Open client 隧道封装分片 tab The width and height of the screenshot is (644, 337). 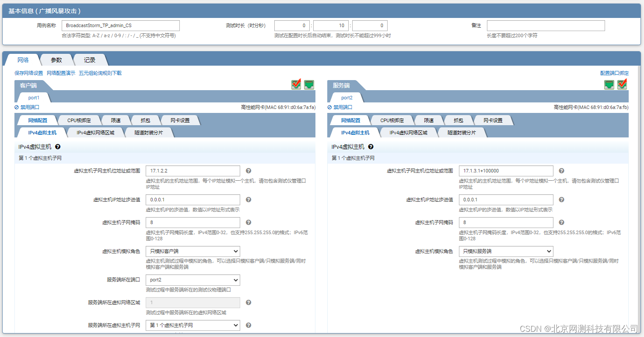pyautogui.click(x=149, y=133)
